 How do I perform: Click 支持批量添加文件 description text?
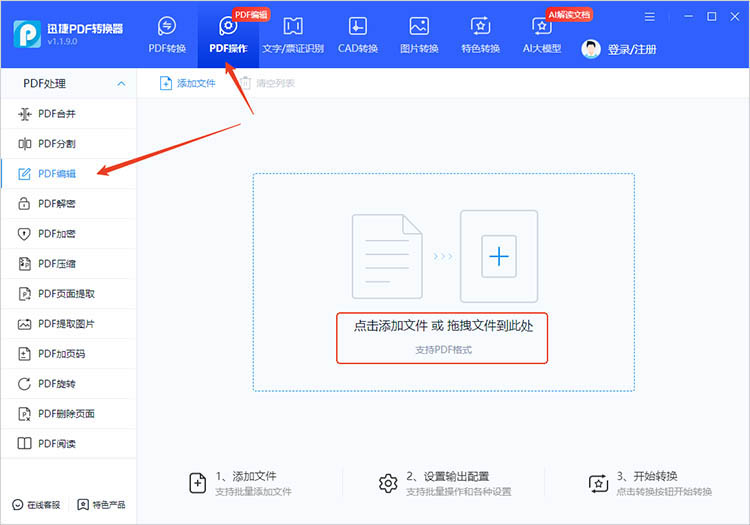point(253,492)
